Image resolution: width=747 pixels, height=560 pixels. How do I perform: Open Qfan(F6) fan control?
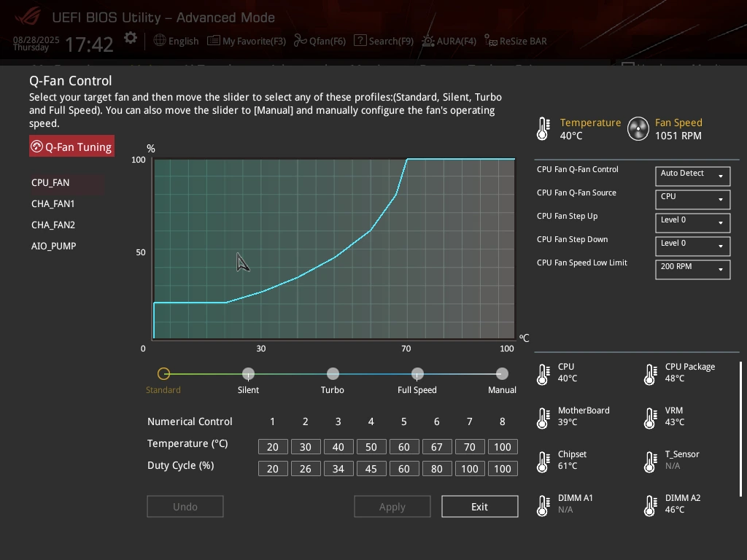coord(320,41)
